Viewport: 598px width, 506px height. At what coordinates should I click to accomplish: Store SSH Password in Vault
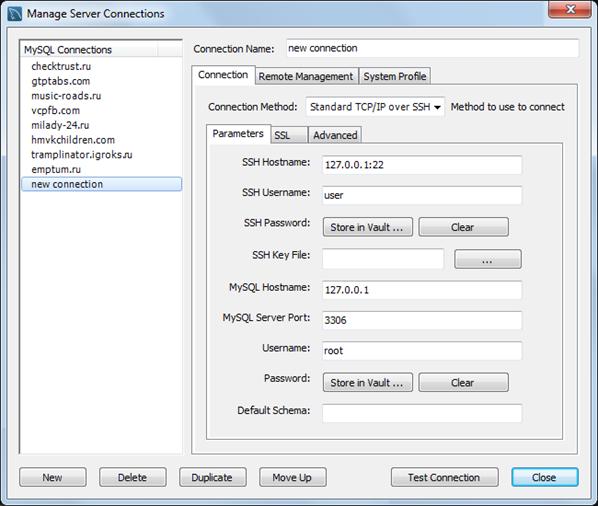(368, 227)
